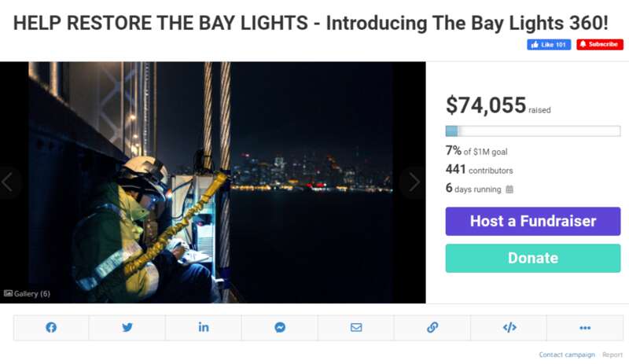Open more sharing options ellipsis
The height and width of the screenshot is (364, 629).
(x=585, y=328)
